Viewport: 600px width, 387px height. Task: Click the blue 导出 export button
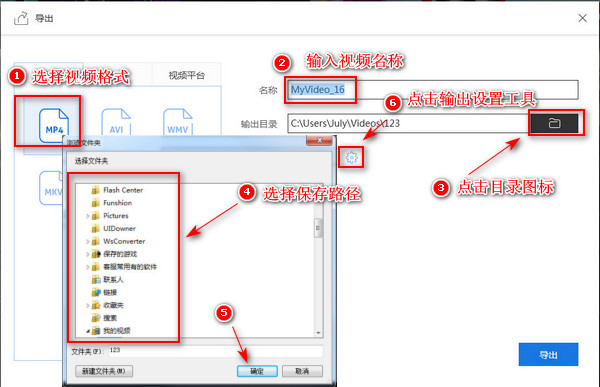548,354
